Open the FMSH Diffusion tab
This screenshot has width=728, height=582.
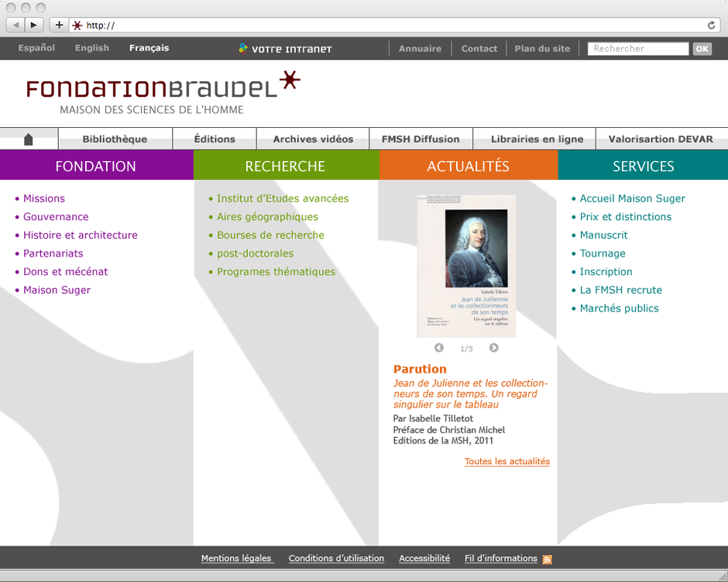[421, 139]
